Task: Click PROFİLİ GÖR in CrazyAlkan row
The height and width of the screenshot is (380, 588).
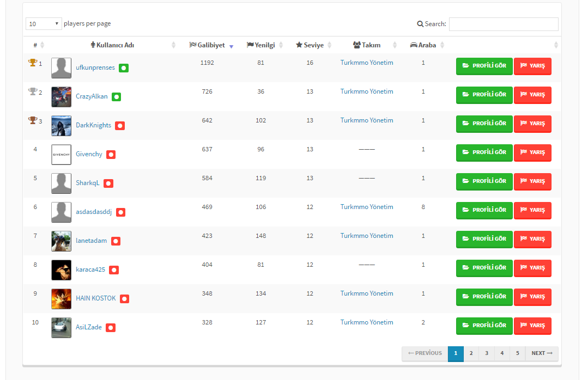Action: pos(484,95)
